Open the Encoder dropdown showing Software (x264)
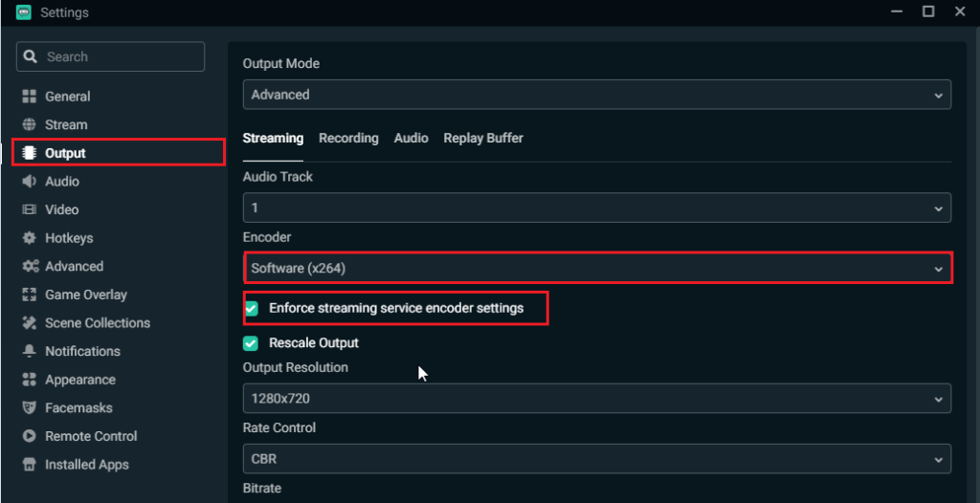The height and width of the screenshot is (503, 980). pos(597,268)
